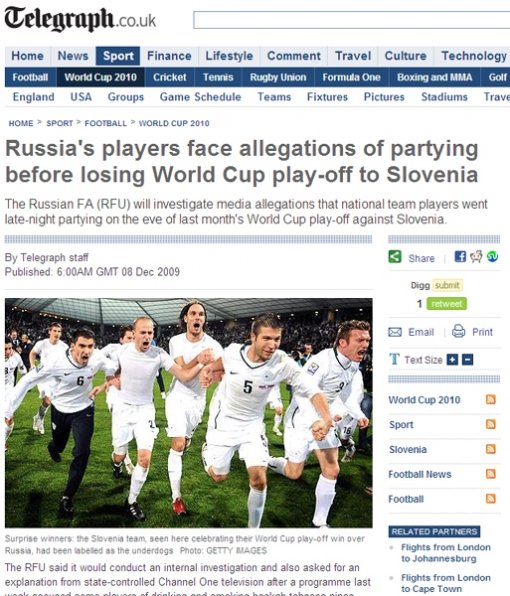The width and height of the screenshot is (510, 596).
Task: Open the Football News RSS feed icon
Action: 491,474
